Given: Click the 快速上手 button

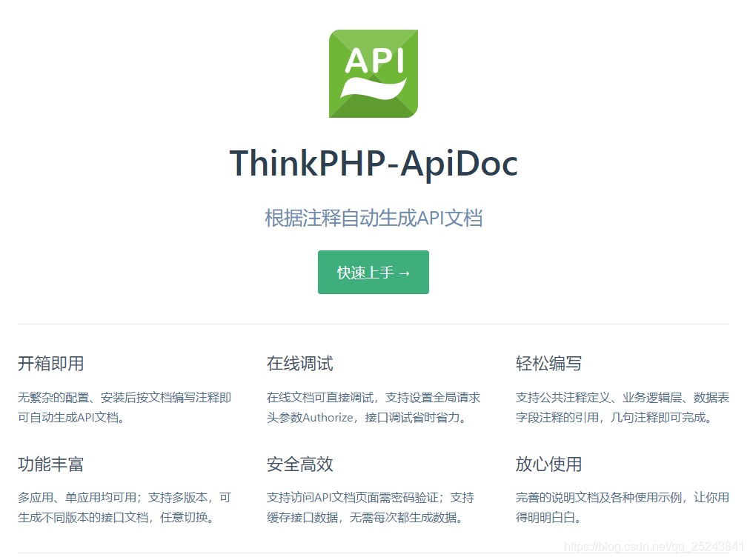Looking at the screenshot, I should 374,272.
